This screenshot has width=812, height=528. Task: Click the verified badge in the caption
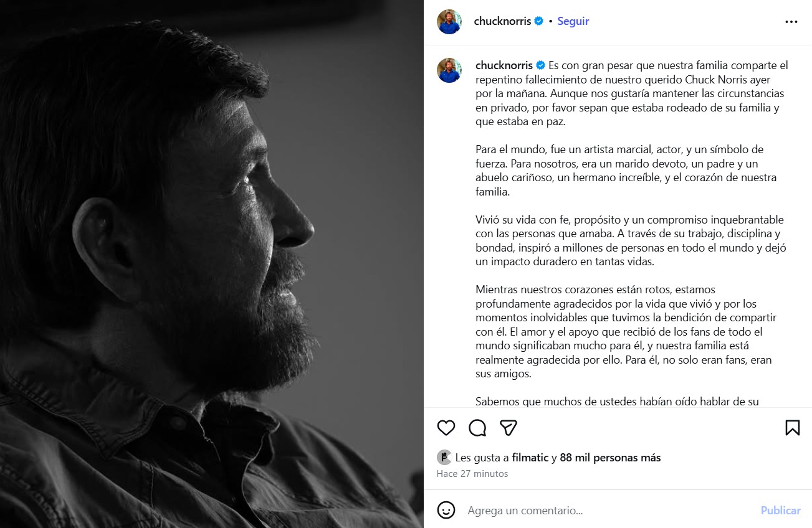541,65
